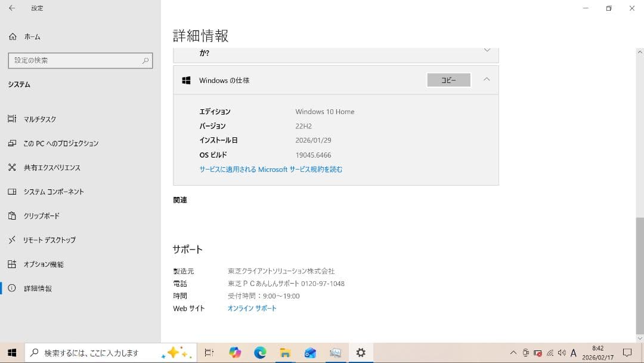Click the camera-style tray icon right of the hidden-icons chevron

click(526, 353)
